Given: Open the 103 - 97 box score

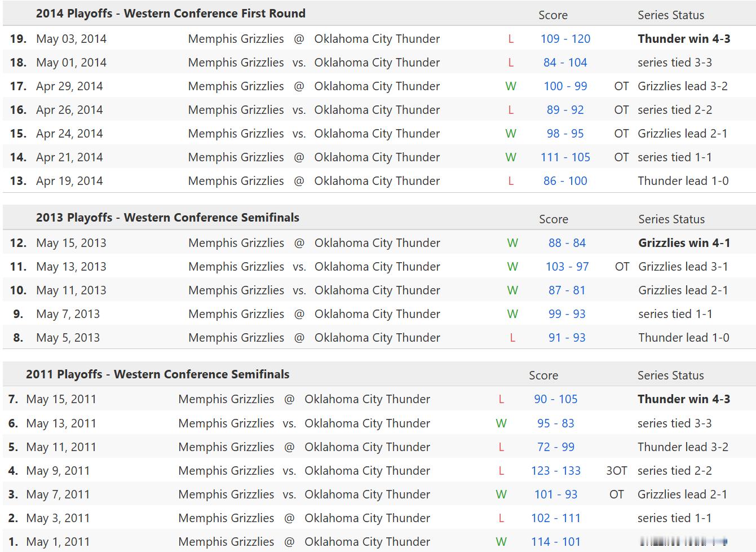Looking at the screenshot, I should (567, 267).
